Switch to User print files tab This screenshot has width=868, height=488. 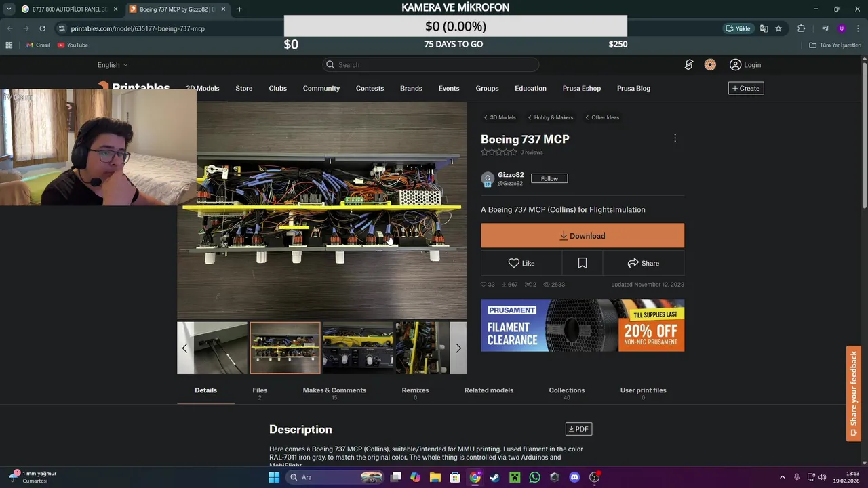643,392
